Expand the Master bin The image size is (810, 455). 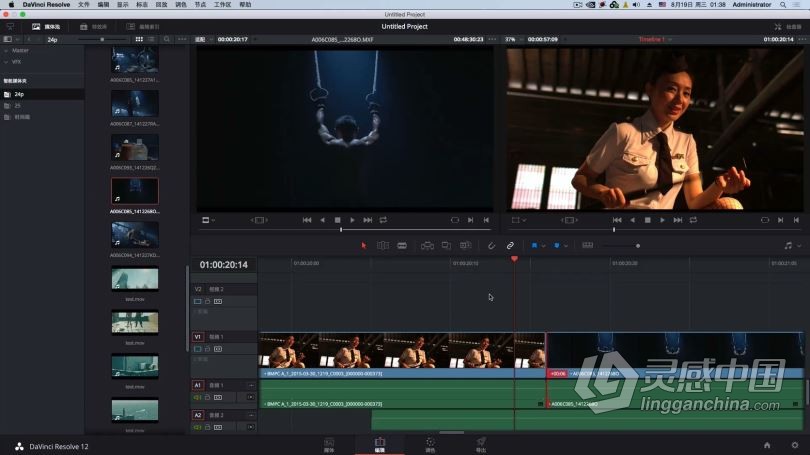pyautogui.click(x=6, y=51)
